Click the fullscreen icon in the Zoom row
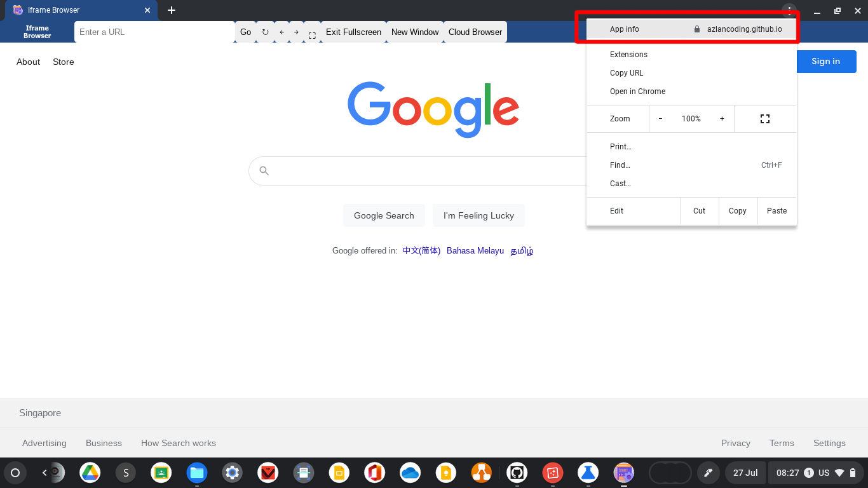 pyautogui.click(x=765, y=119)
